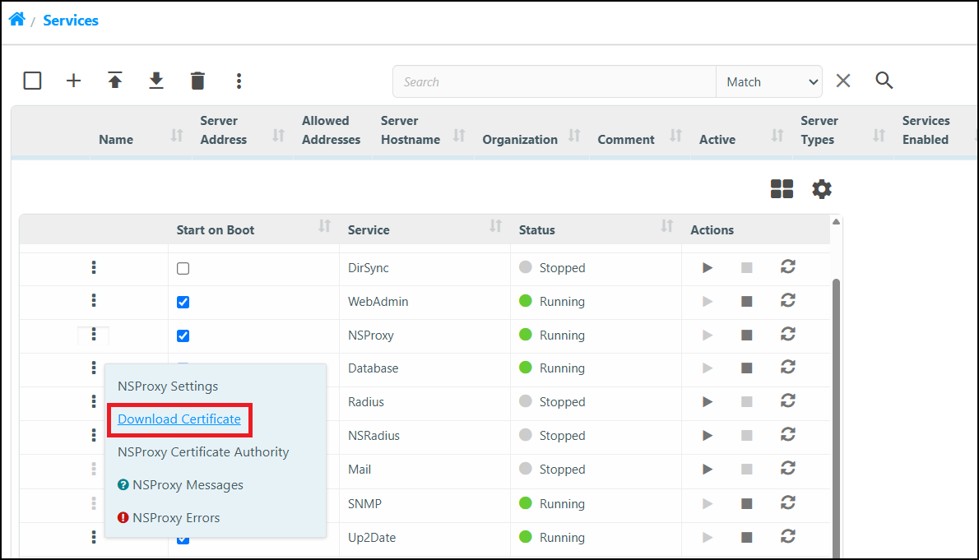Add a new server with plus icon
Screen dimensions: 979x560
click(x=74, y=81)
